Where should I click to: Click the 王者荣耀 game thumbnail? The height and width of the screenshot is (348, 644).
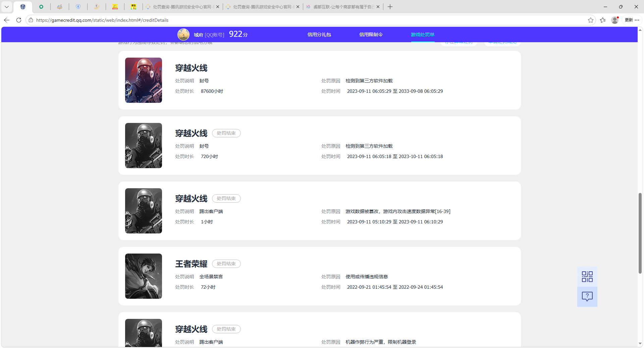[144, 276]
